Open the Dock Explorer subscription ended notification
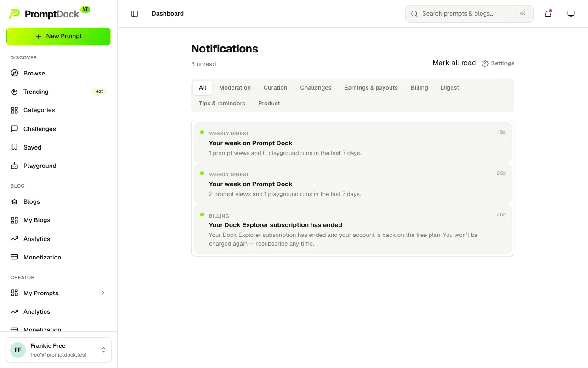The height and width of the screenshot is (368, 588). (353, 229)
